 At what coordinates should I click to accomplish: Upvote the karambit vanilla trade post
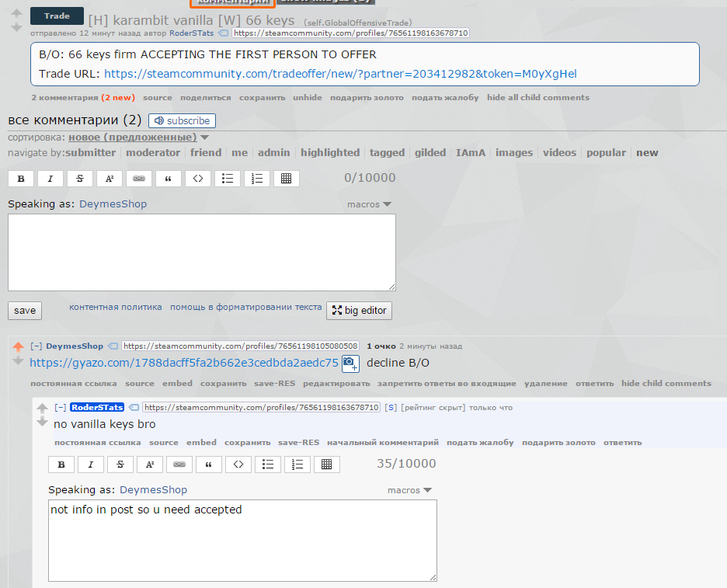[x=16, y=13]
